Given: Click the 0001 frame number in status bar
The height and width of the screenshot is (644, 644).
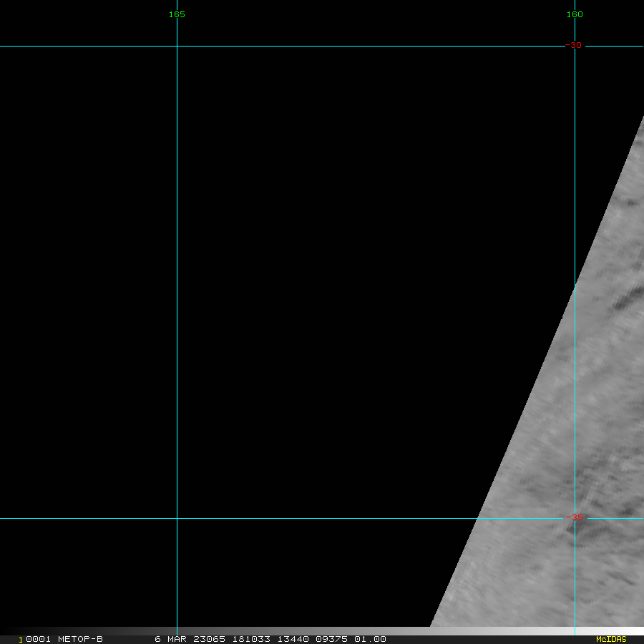Looking at the screenshot, I should click(38, 639).
